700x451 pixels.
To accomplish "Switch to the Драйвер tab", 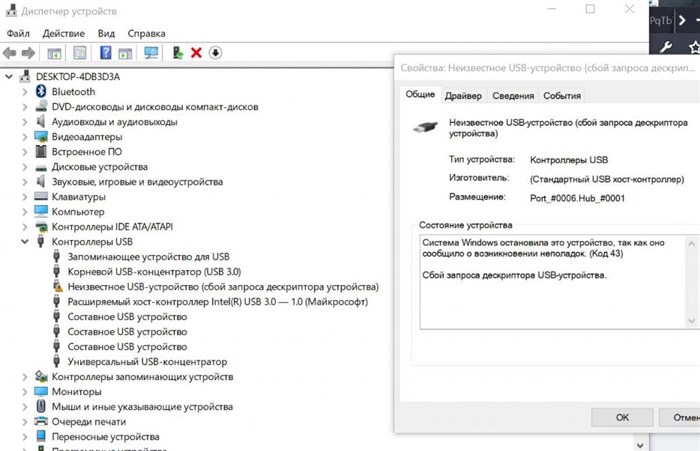I will click(463, 96).
